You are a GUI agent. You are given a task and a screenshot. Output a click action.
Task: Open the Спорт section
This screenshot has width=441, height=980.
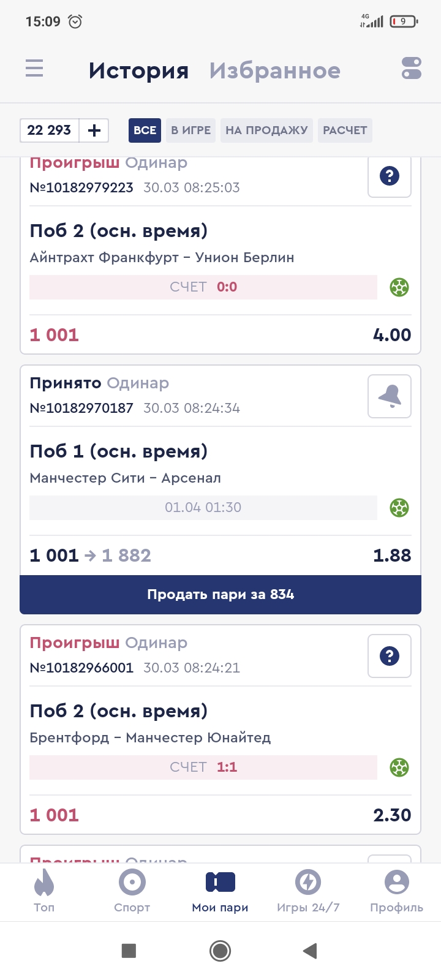pyautogui.click(x=132, y=891)
